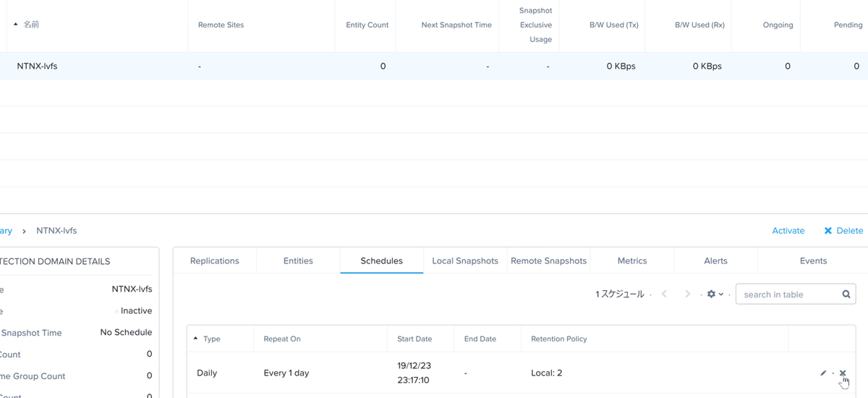The height and width of the screenshot is (398, 868).
Task: Open the Alerts tab
Action: (715, 261)
